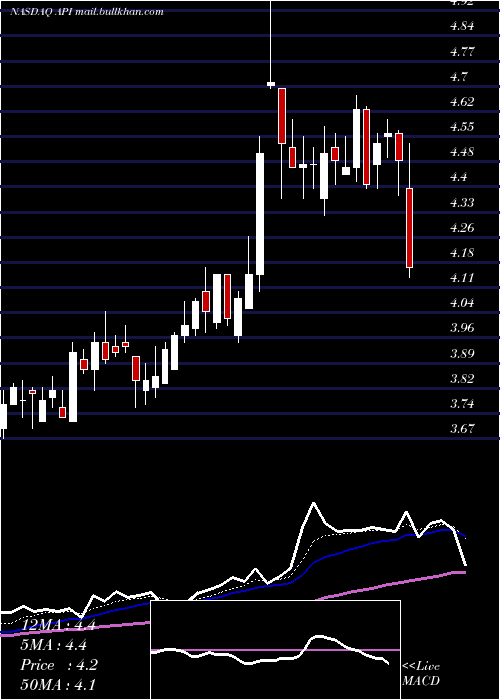The width and height of the screenshot is (500, 700).
Task: Click the 4.04 price axis label
Action: 462,303
